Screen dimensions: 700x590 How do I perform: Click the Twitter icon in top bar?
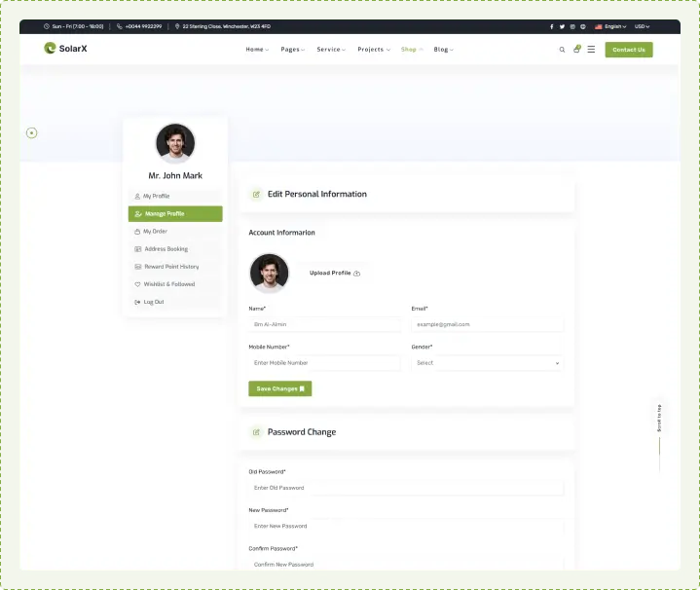[x=562, y=26]
